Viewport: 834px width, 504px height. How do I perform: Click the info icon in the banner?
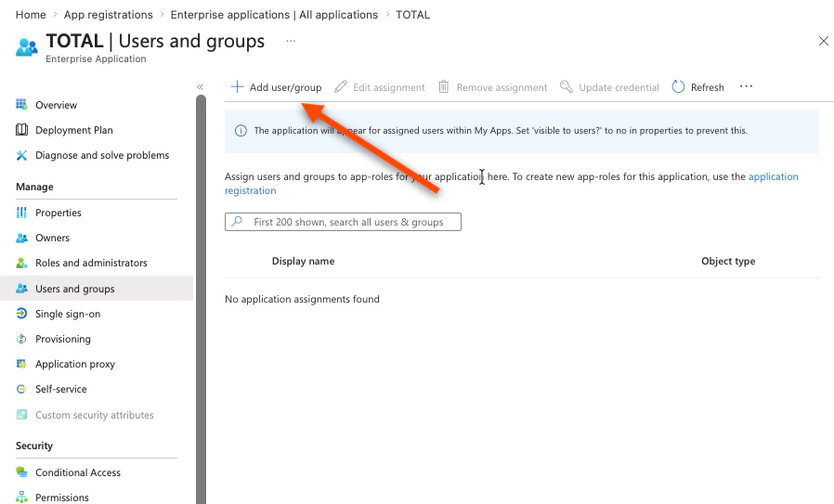pos(241,131)
